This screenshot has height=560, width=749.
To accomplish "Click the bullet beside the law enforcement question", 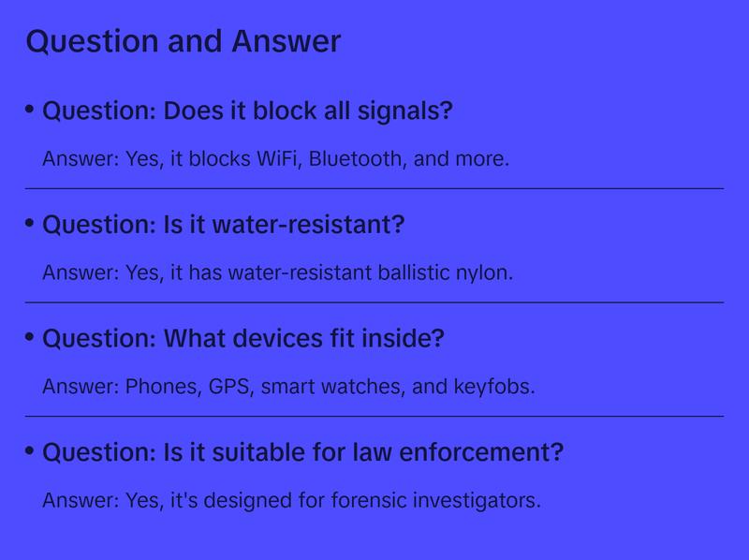I will pos(30,451).
